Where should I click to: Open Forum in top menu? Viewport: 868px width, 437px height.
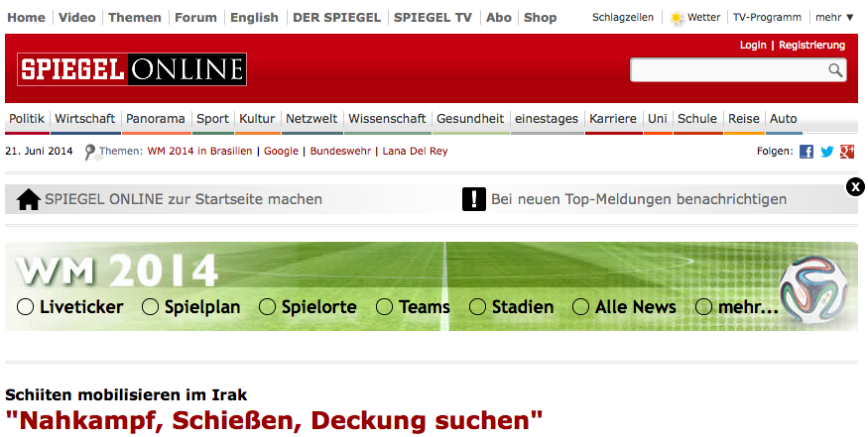pos(195,18)
